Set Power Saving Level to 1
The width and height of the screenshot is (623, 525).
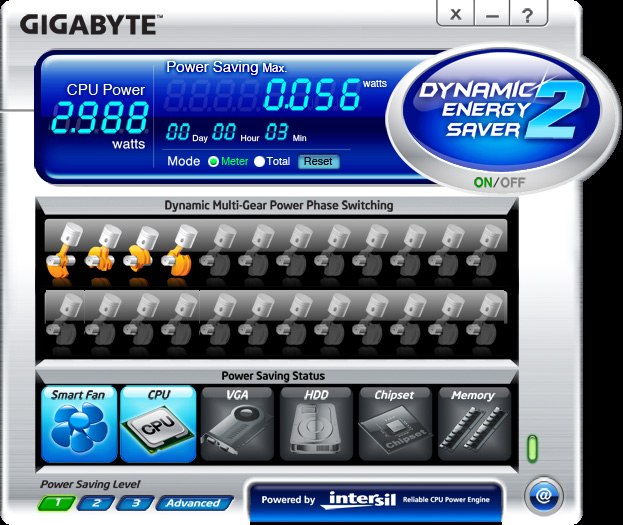[57, 503]
